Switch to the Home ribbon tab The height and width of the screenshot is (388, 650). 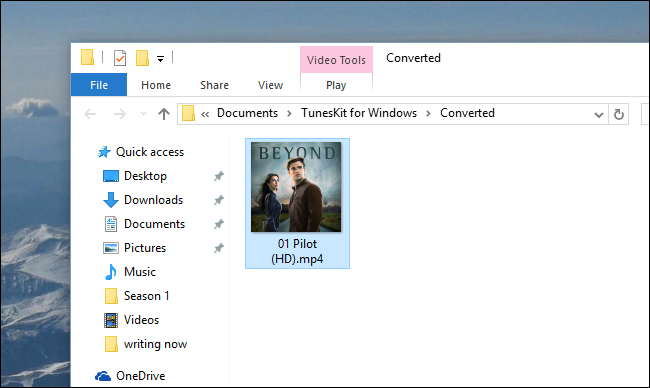[156, 85]
